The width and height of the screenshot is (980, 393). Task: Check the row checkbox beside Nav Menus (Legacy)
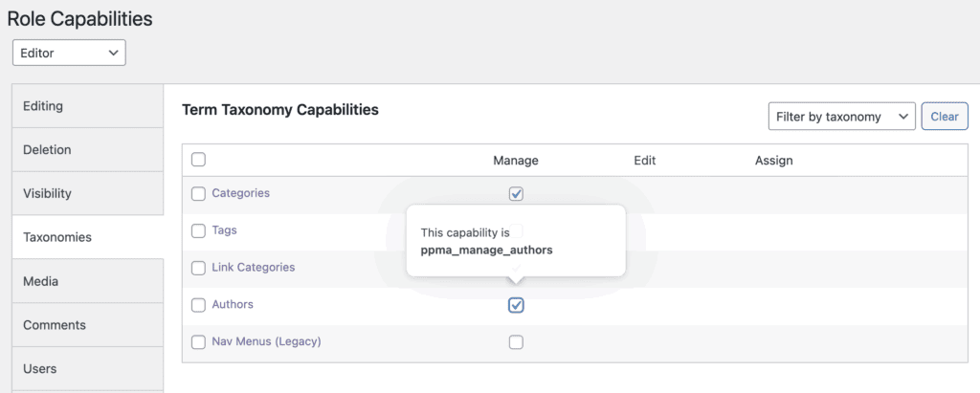click(x=198, y=342)
